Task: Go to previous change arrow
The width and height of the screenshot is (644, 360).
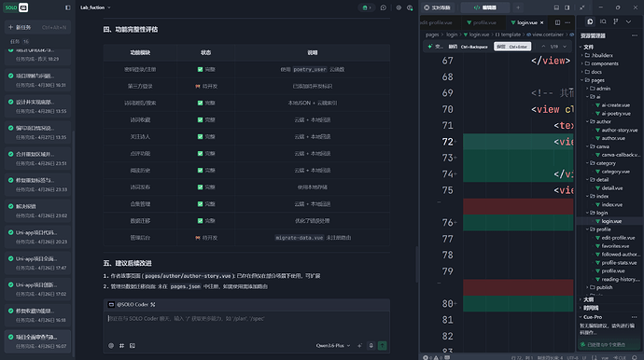Action: pyautogui.click(x=543, y=47)
